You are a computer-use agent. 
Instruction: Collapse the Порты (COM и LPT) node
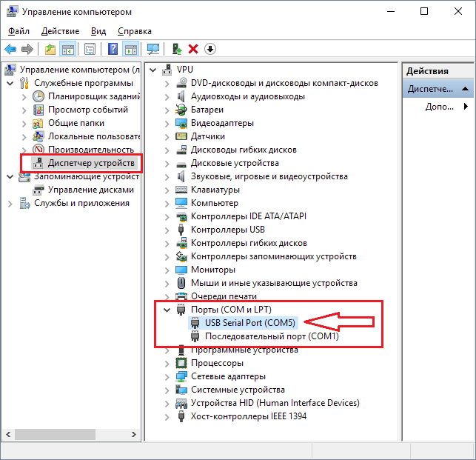coord(167,310)
